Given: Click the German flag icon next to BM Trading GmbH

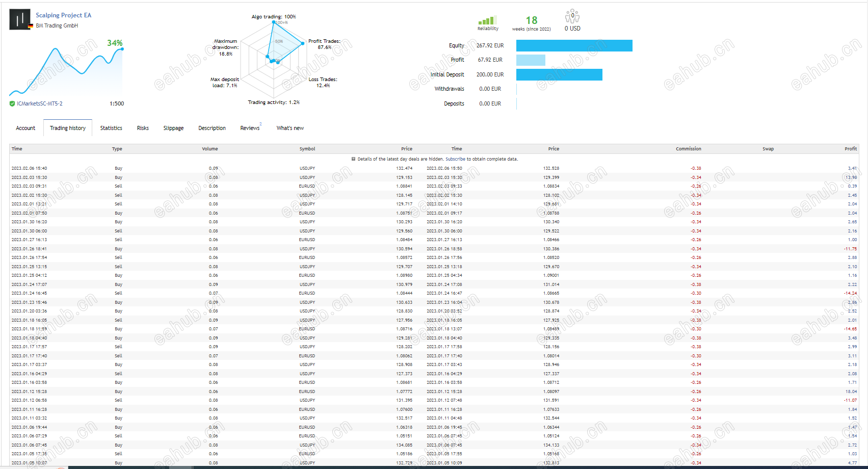Looking at the screenshot, I should [31, 26].
